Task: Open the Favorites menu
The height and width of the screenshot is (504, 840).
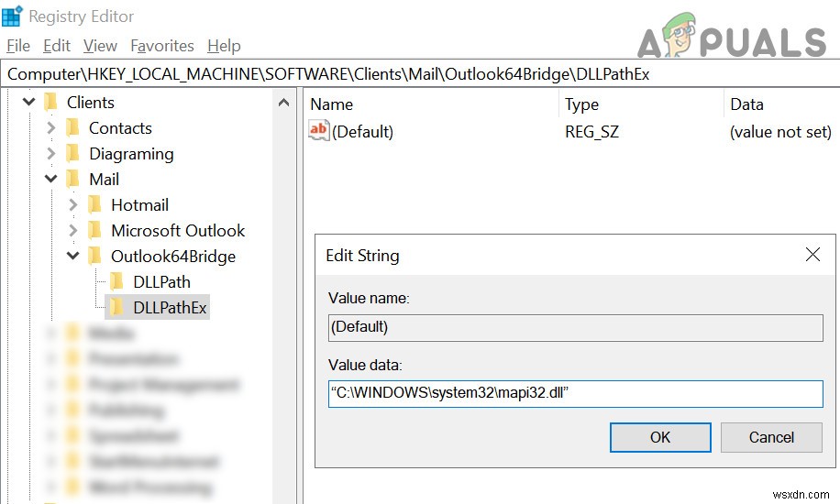Action: click(162, 46)
